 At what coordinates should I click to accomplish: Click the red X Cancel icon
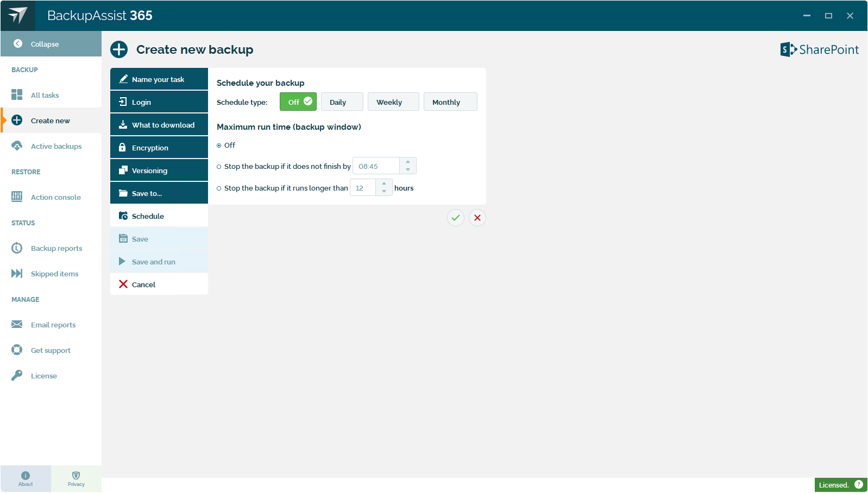point(123,284)
